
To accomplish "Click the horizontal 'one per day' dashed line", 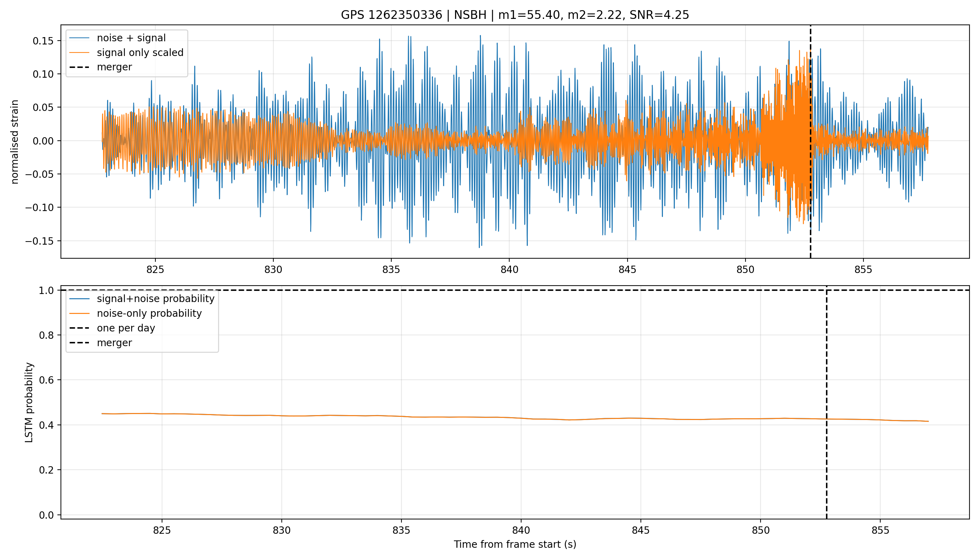I will [x=514, y=290].
